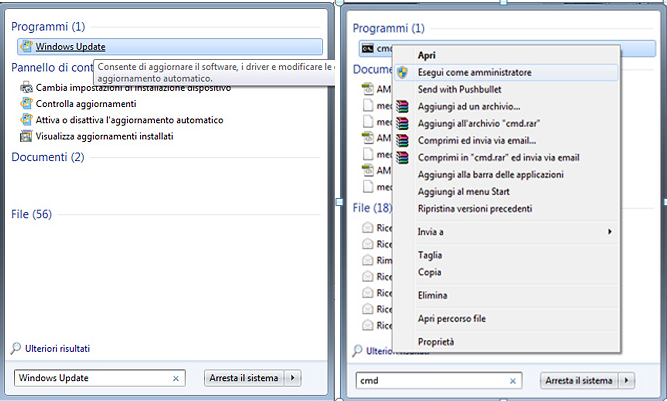The image size is (667, 401).
Task: Select Send with Pushbullet
Action: coord(459,89)
